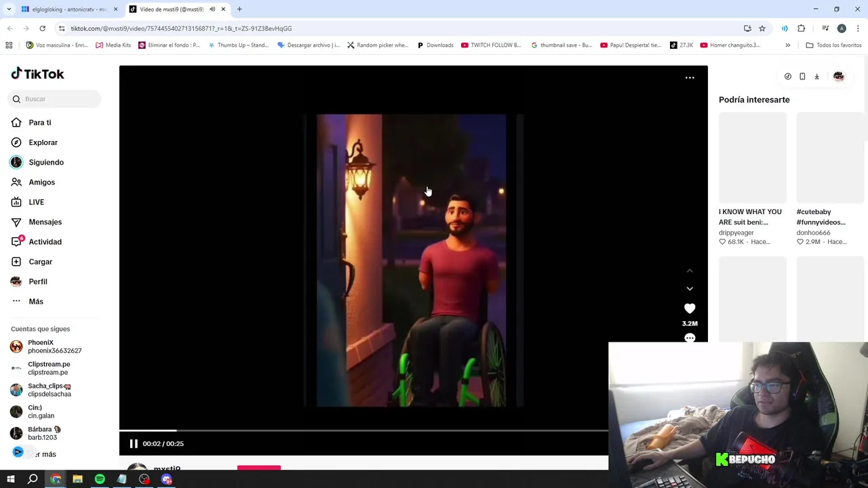Click the mobile app phone icon

pyautogui.click(x=802, y=77)
